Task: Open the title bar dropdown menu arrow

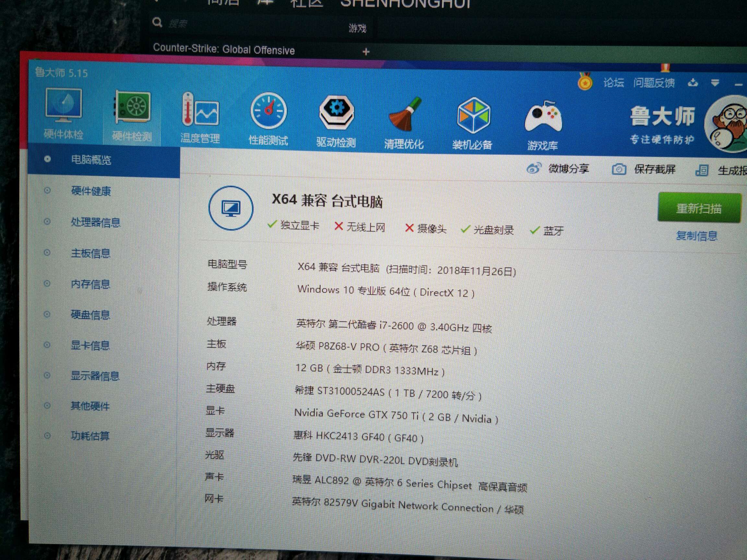Action: click(x=715, y=83)
